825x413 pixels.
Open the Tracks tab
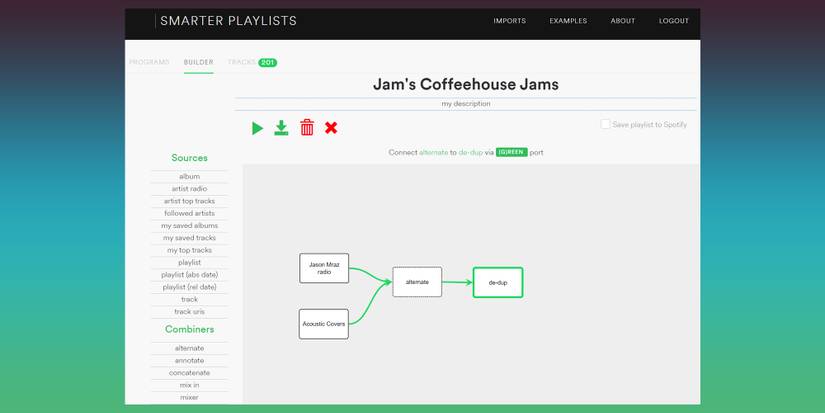click(242, 62)
